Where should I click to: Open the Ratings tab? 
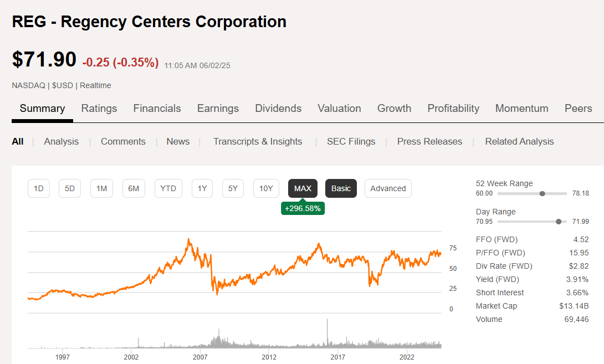[99, 109]
